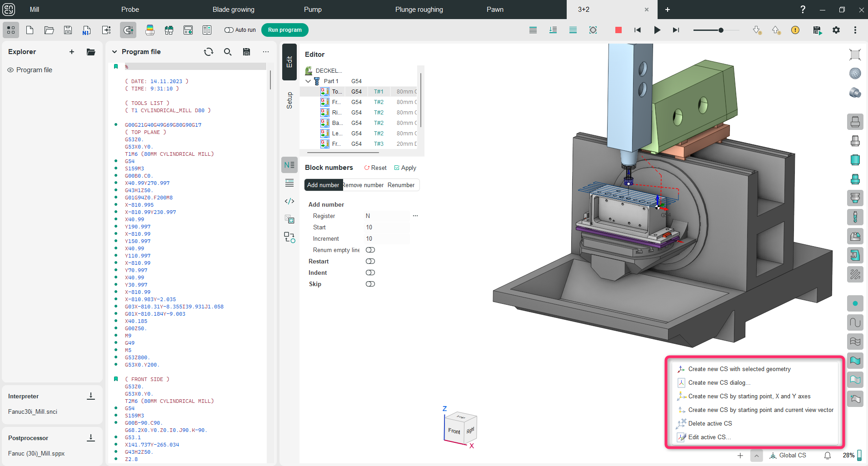Select shaded sphere display mode
Viewport: 868px width, 466px height.
(855, 74)
